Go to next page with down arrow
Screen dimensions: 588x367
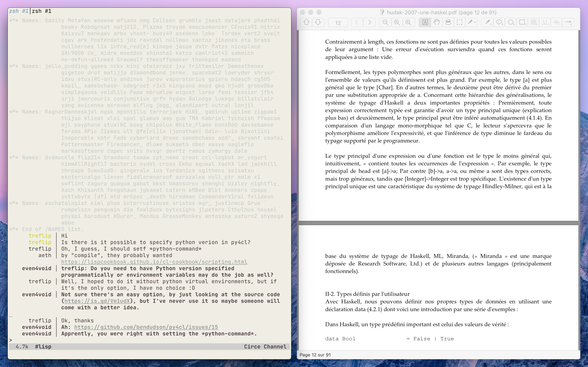tap(318, 23)
